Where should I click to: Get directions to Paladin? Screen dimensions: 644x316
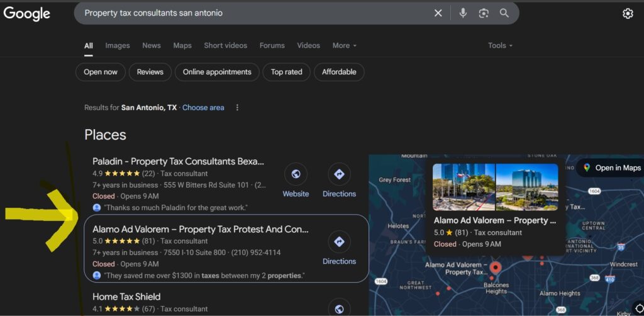339,174
